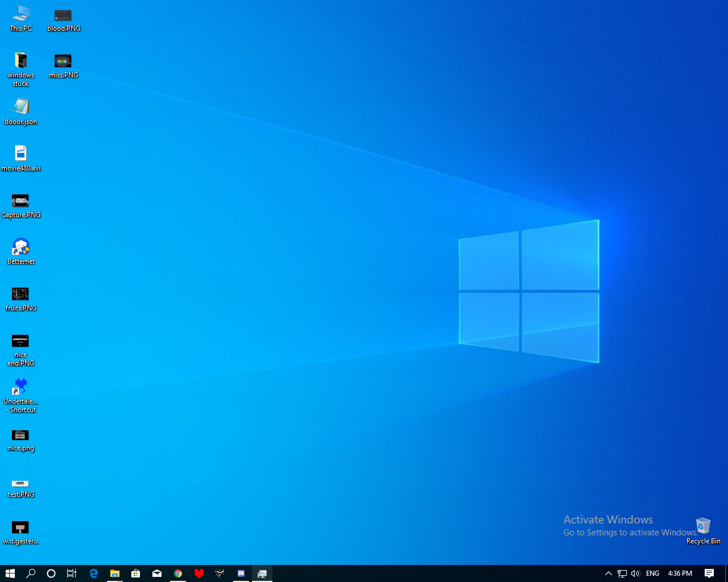
Task: Open the nice end.PNG image
Action: coord(20,341)
